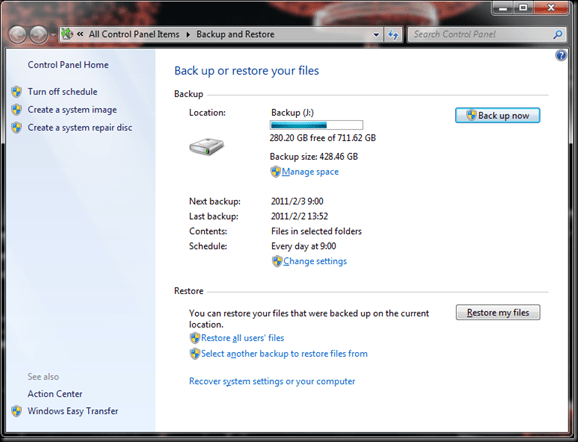This screenshot has width=578, height=442.
Task: Click the Restore my files button
Action: pos(498,313)
